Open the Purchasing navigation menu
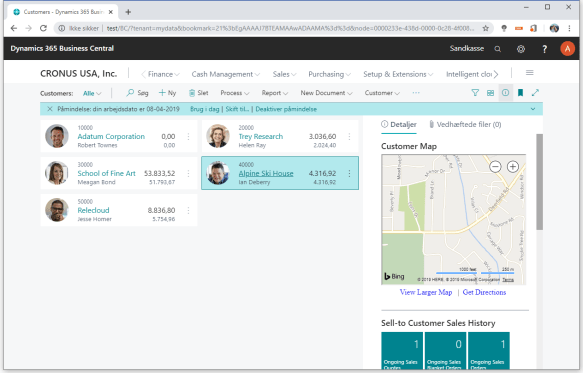This screenshot has height=373, width=583. 329,74
